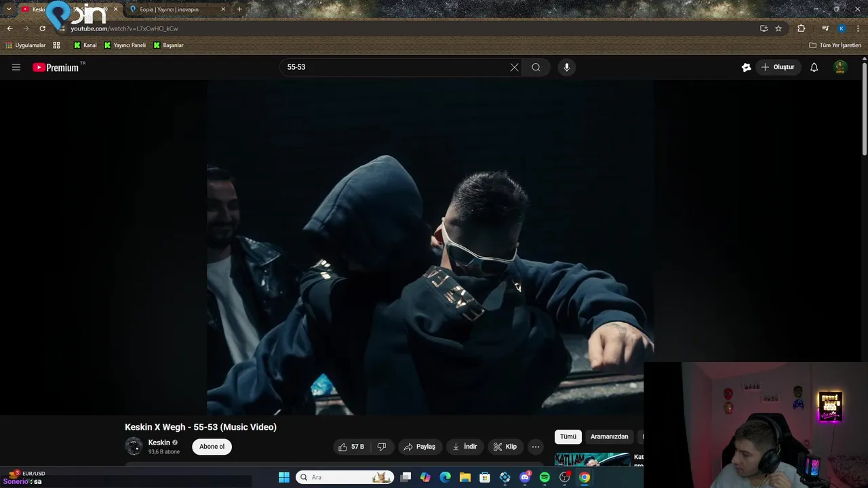This screenshot has width=868, height=488.
Task: Open Chrome three-dot menu
Action: pos(858,28)
